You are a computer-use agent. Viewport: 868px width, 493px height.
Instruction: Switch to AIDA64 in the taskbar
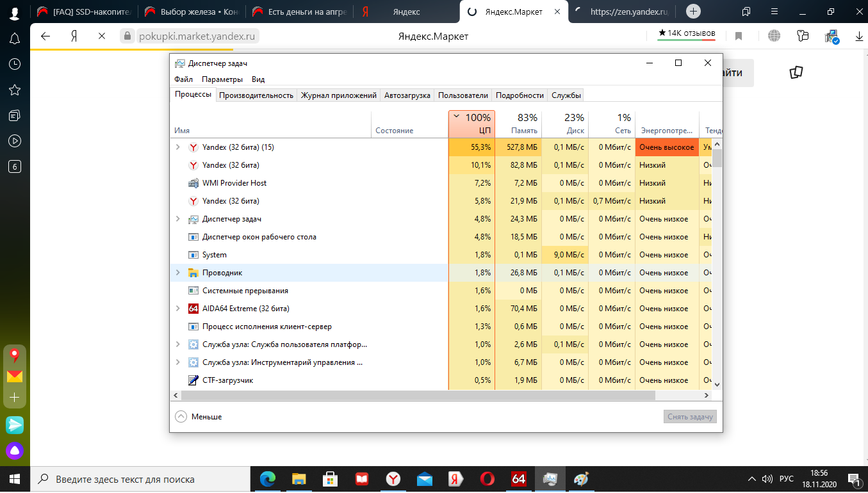[x=519, y=479]
